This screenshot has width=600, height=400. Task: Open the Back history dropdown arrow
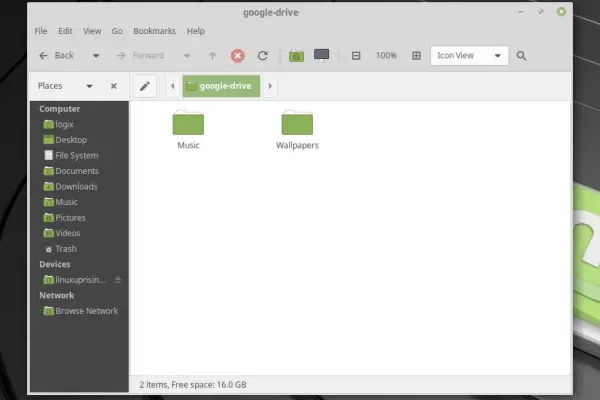point(96,56)
